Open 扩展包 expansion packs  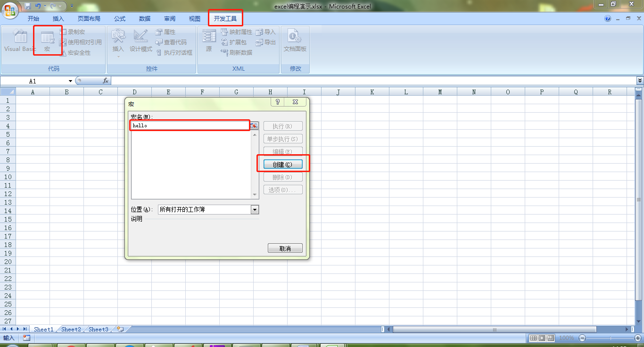(234, 42)
